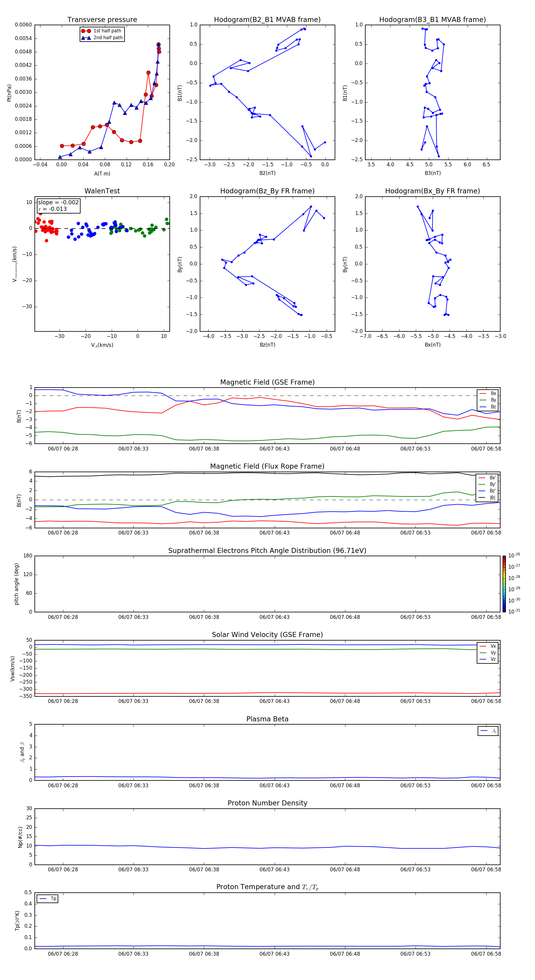Click the 'βp and β' y-axis label
The height and width of the screenshot is (980, 535).
pos(22,753)
